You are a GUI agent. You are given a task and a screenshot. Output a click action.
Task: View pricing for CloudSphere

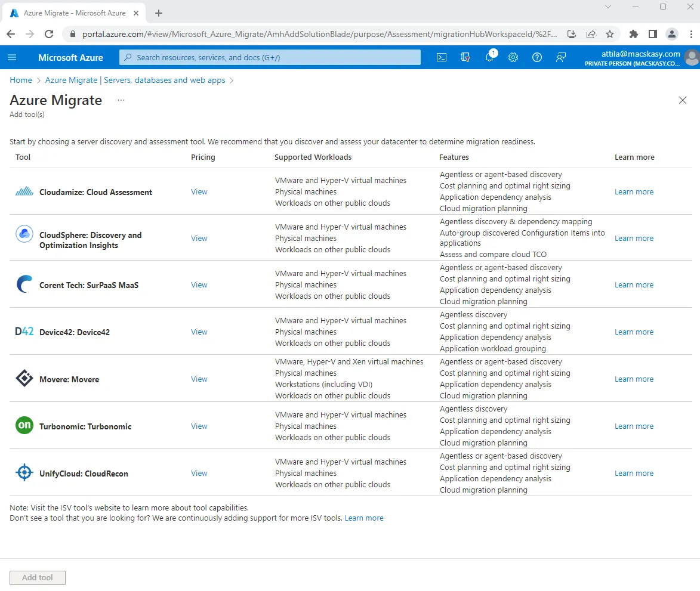pos(199,238)
